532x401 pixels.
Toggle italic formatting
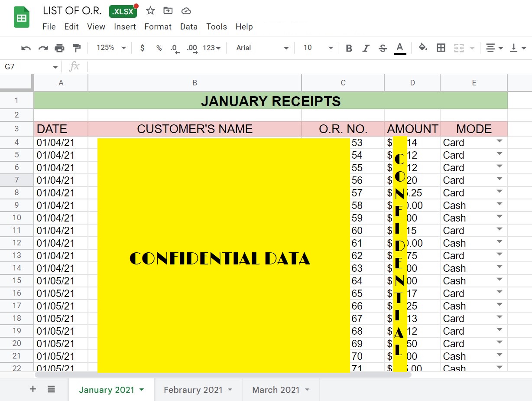click(366, 48)
